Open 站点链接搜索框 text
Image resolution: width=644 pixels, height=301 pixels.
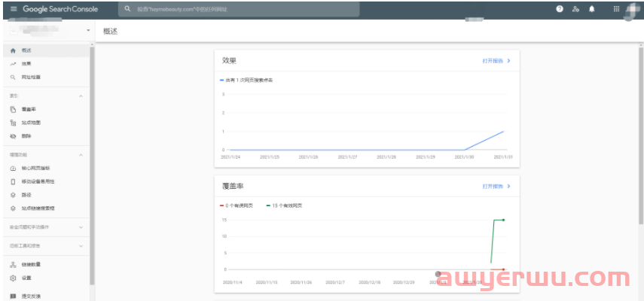pyautogui.click(x=38, y=208)
